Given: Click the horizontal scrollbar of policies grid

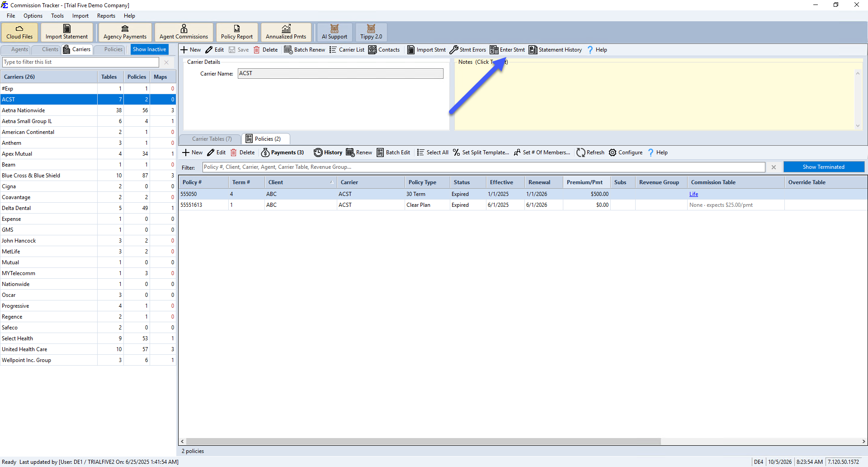Looking at the screenshot, I should pos(424,441).
